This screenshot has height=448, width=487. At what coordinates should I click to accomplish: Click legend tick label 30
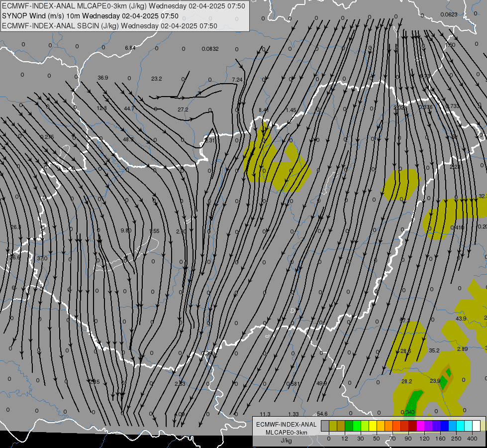coord(360,439)
